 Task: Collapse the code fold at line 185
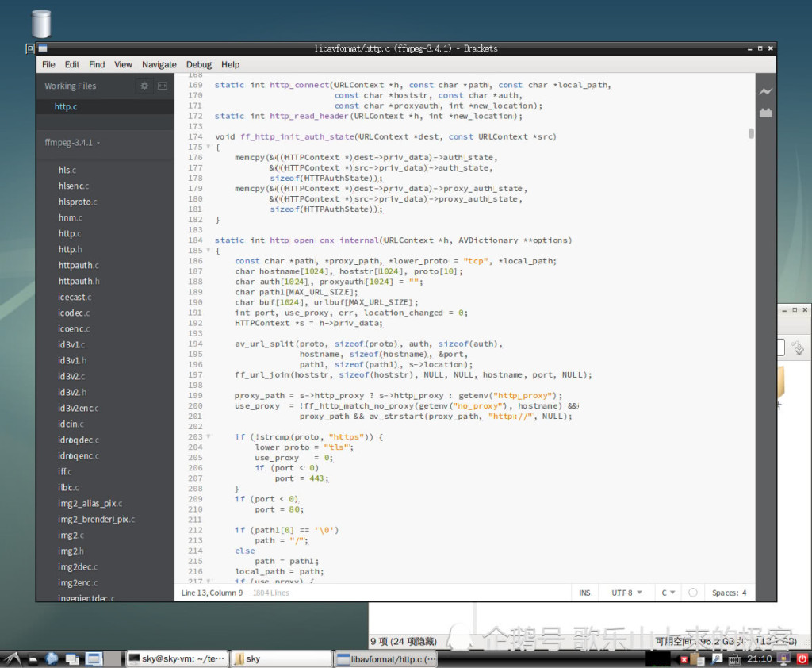(209, 251)
